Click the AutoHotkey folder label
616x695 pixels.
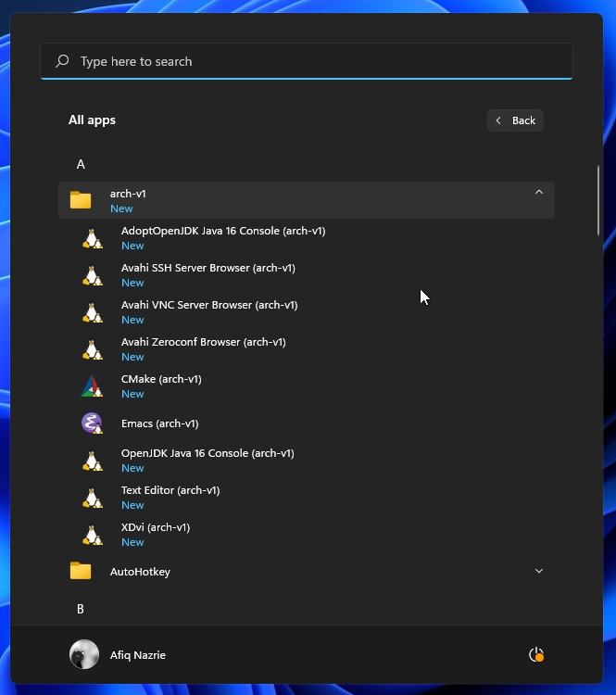click(140, 572)
